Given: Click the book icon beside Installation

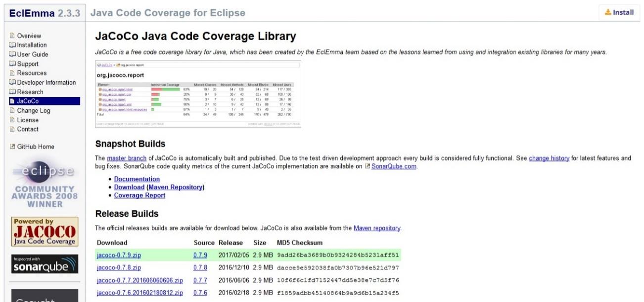Looking at the screenshot, I should (12, 45).
